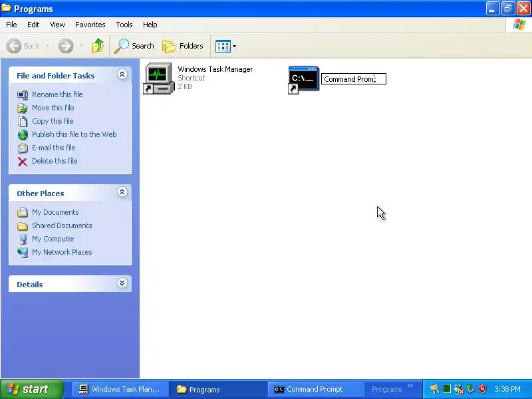Screen dimensions: 532x399
Task: Click the Publish to Web globe icon
Action: coord(23,135)
